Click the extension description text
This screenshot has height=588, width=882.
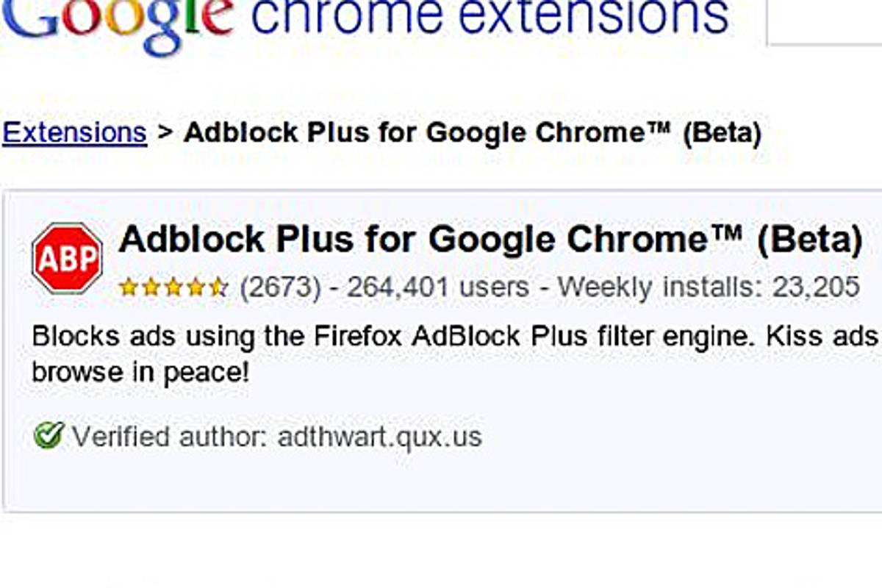coord(367,353)
